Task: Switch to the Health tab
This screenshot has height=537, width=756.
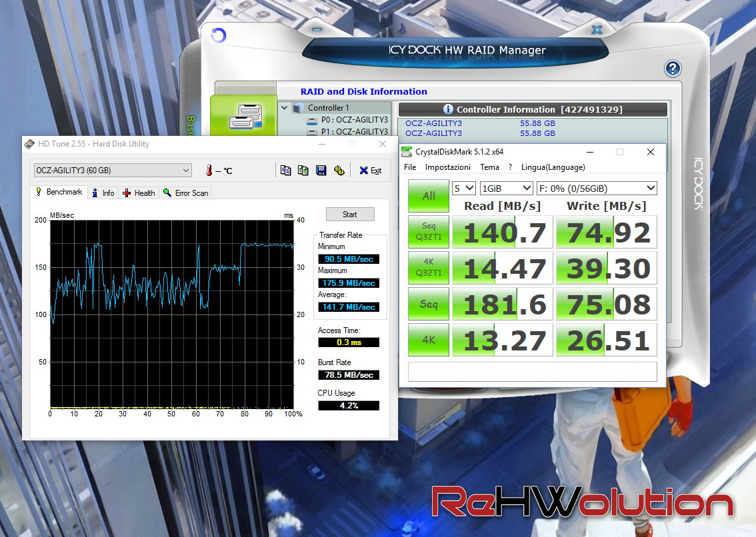Action: tap(139, 193)
